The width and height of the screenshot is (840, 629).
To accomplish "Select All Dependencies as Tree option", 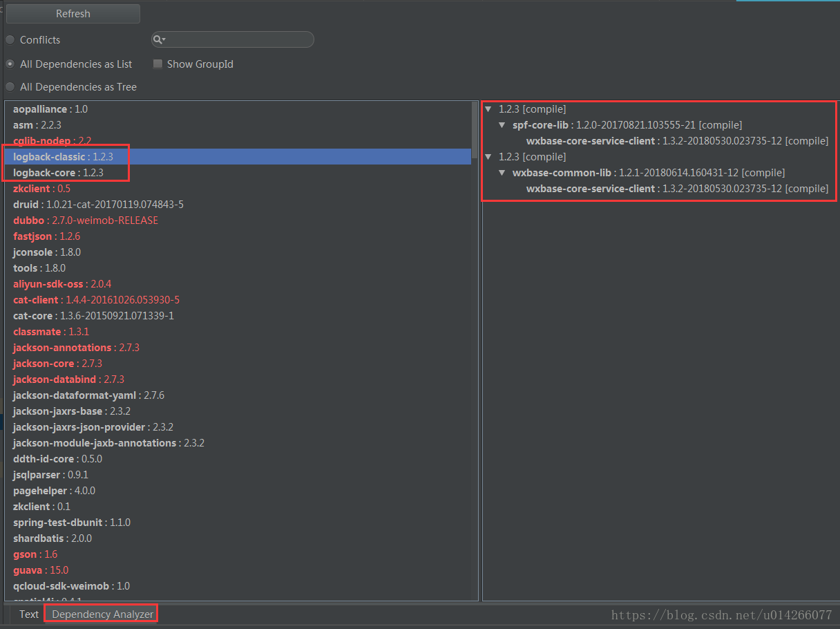I will tap(10, 87).
